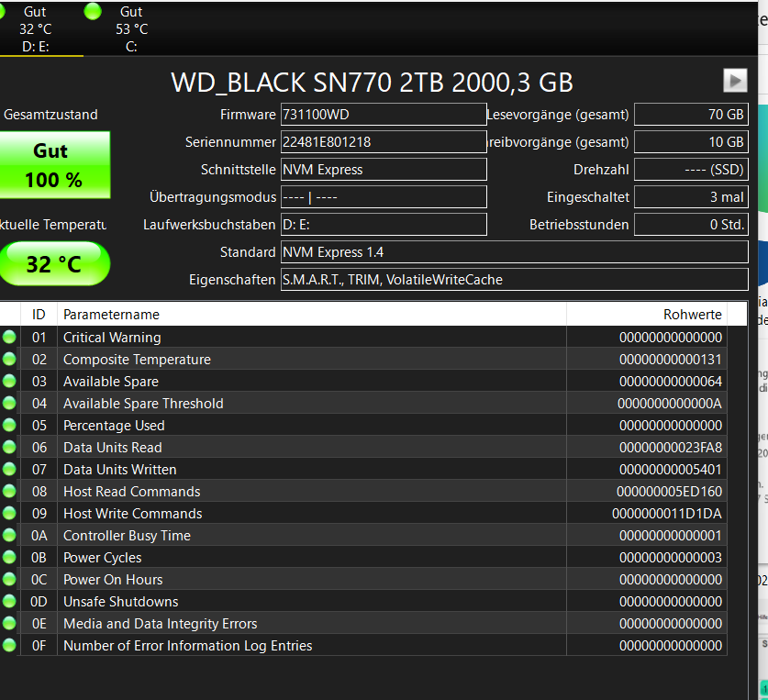Select the Critical Warning parameter name
Screen dimensions: 768x700
[112, 338]
